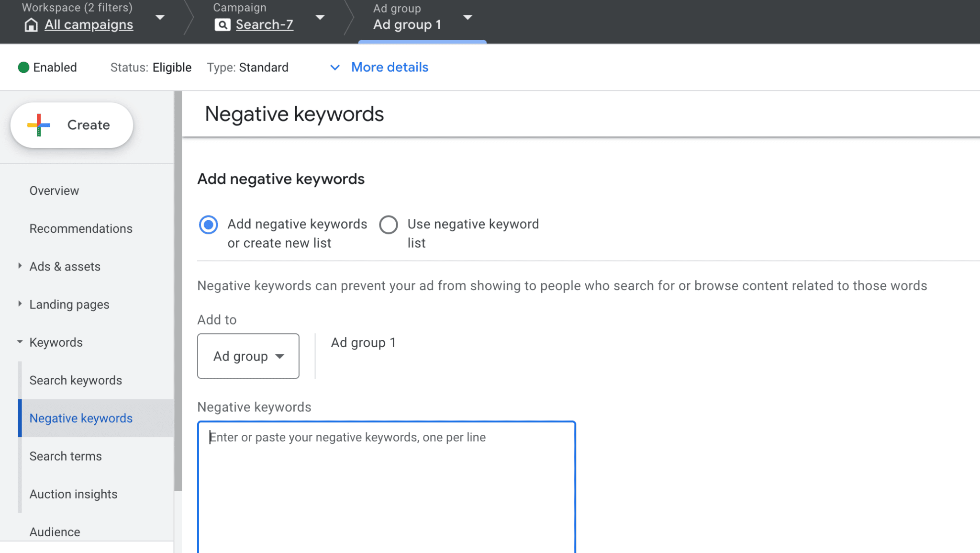Open the Campaign selector dropdown arrow
This screenshot has height=553, width=980.
pyautogui.click(x=320, y=18)
